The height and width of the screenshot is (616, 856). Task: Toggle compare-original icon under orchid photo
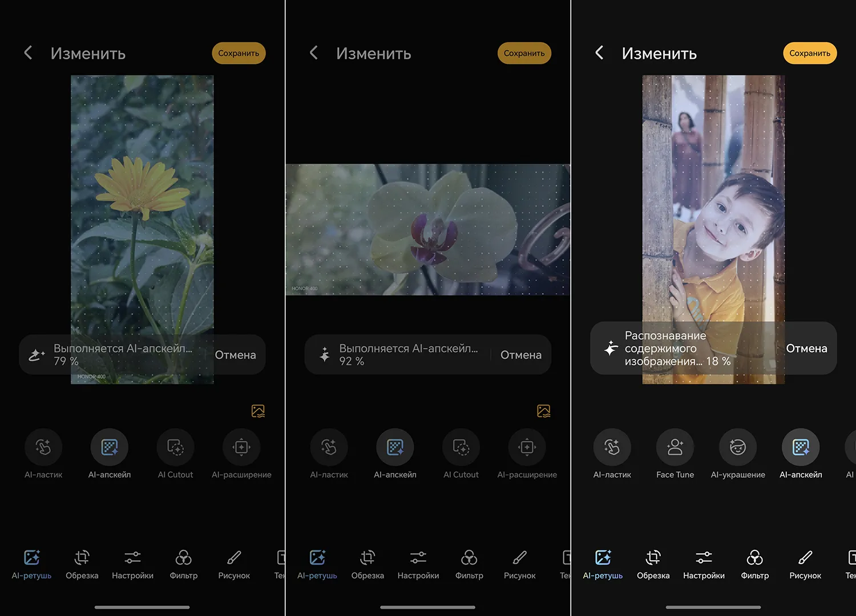(x=544, y=411)
